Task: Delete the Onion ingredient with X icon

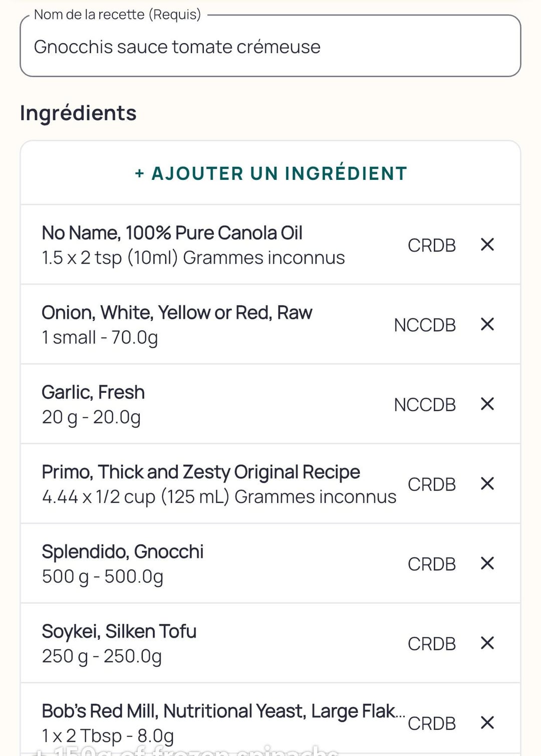Action: click(x=487, y=324)
